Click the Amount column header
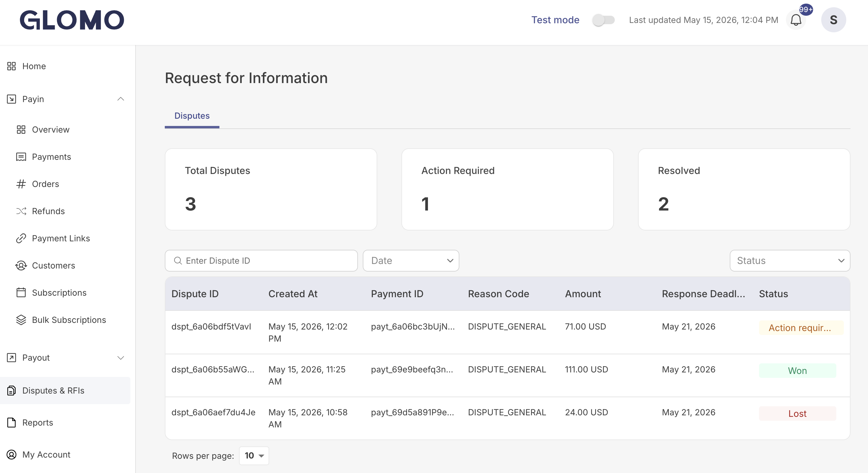 (583, 294)
